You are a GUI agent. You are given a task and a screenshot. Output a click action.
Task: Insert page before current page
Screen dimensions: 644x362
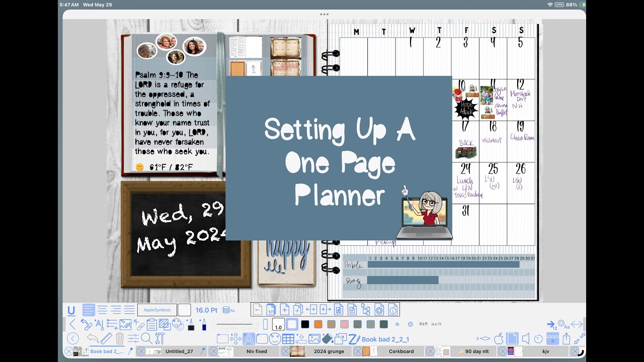[311, 310]
